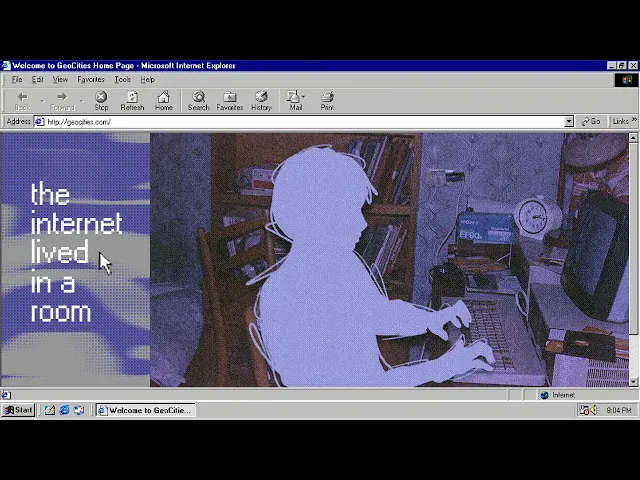Click the Start button
The width and height of the screenshot is (640, 480).
coord(18,410)
